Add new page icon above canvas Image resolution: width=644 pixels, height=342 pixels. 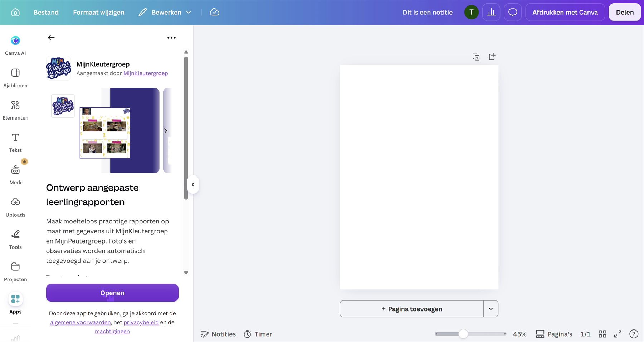pos(492,57)
